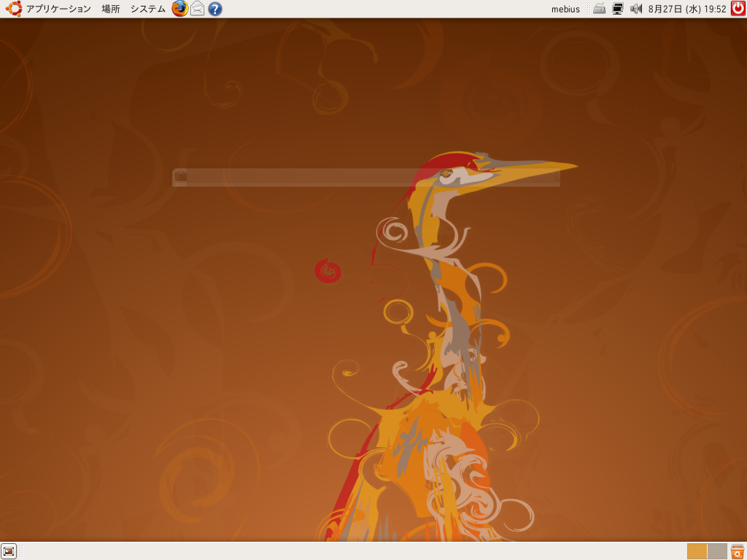This screenshot has height=560, width=747.
Task: Open the Evolution mail launcher icon
Action: pos(197,9)
